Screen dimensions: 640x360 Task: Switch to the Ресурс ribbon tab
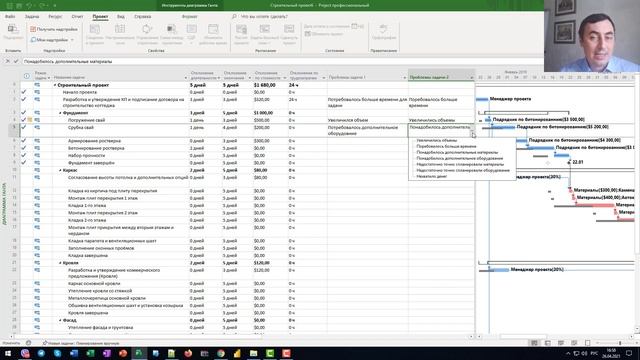click(55, 17)
